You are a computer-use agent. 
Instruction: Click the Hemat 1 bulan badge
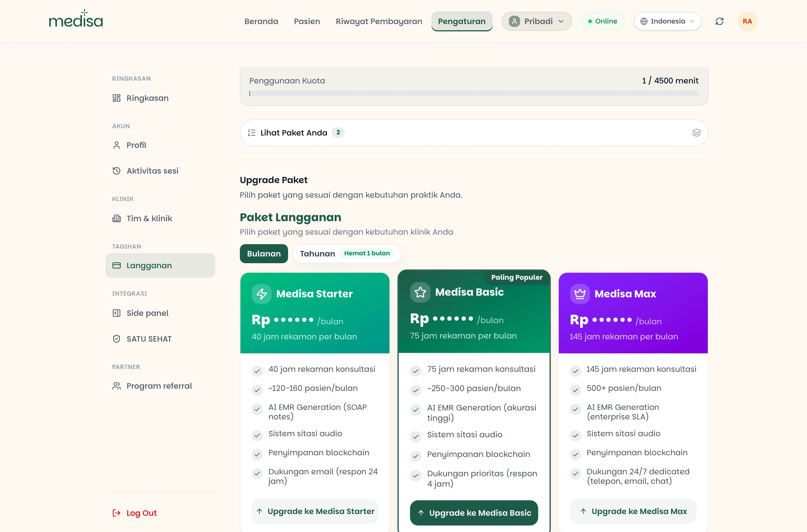tap(367, 253)
